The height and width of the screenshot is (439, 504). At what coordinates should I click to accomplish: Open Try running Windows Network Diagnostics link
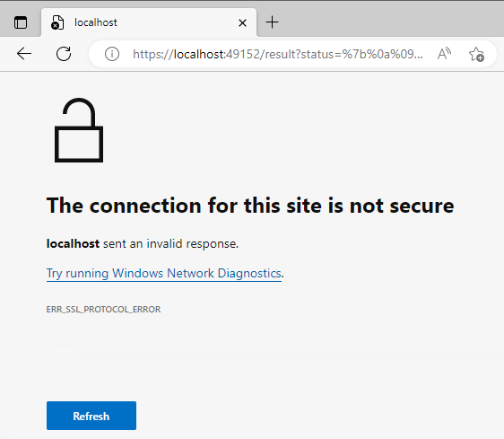click(164, 274)
